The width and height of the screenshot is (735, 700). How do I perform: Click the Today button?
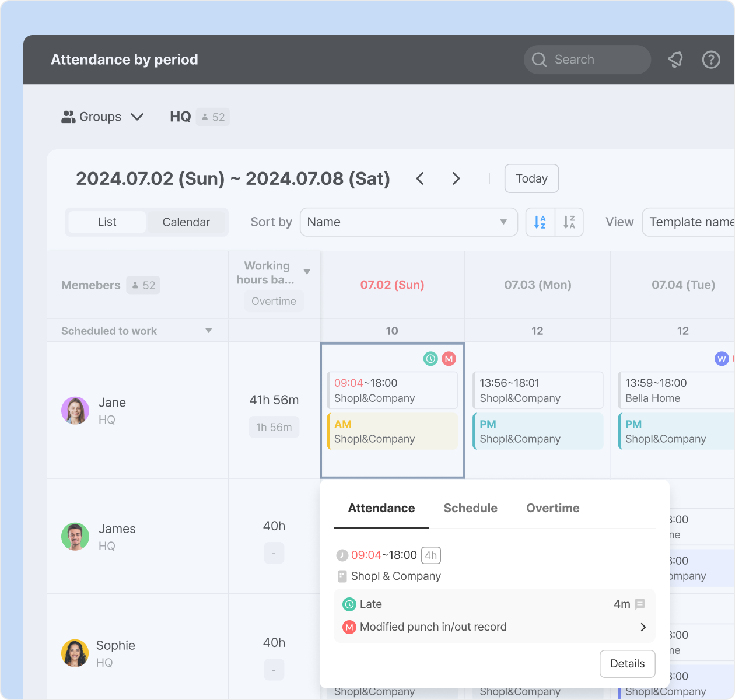coord(531,178)
